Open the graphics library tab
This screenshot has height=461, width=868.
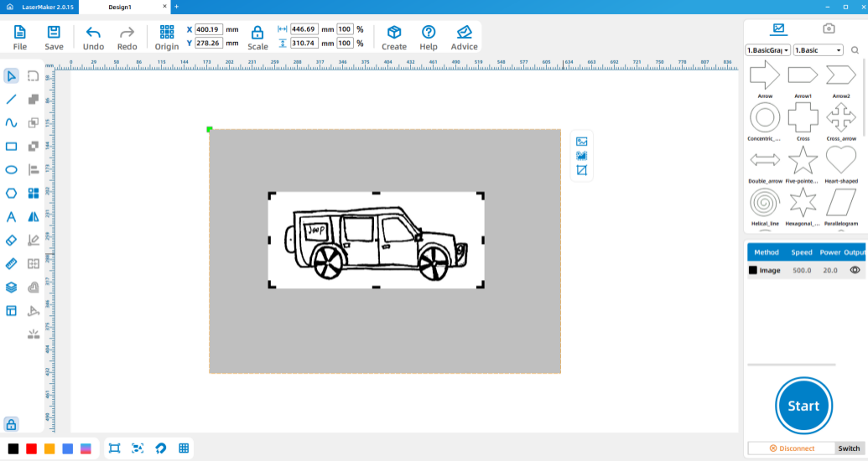(779, 28)
